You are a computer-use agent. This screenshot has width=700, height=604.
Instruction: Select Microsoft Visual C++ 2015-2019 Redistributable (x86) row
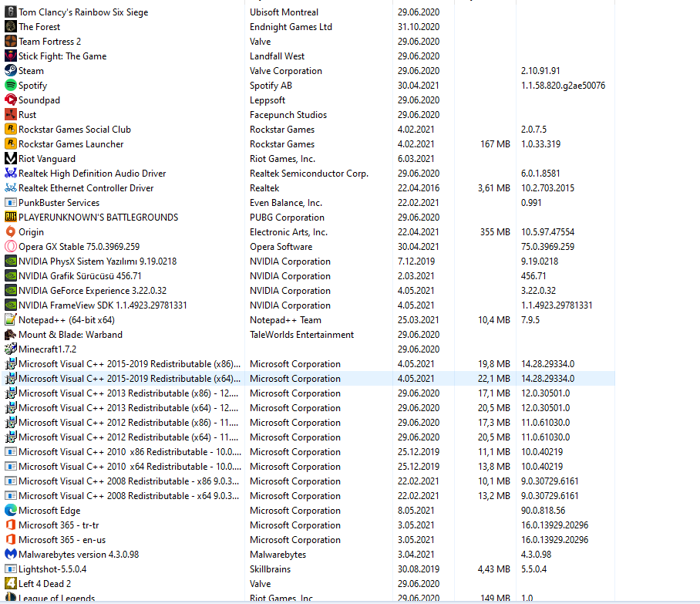pos(309,363)
